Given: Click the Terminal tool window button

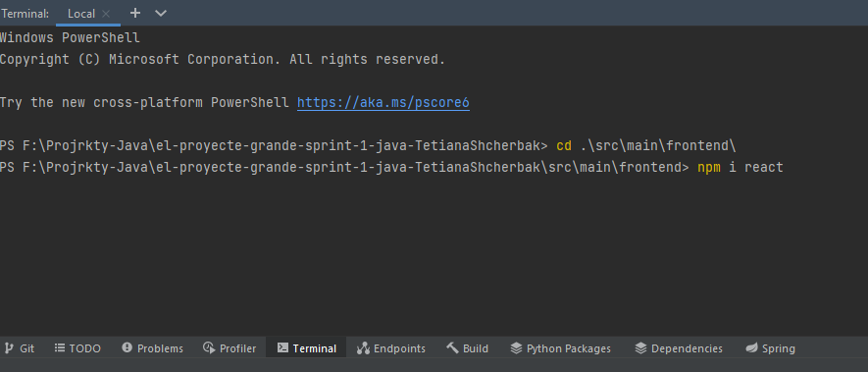Looking at the screenshot, I should coord(306,348).
